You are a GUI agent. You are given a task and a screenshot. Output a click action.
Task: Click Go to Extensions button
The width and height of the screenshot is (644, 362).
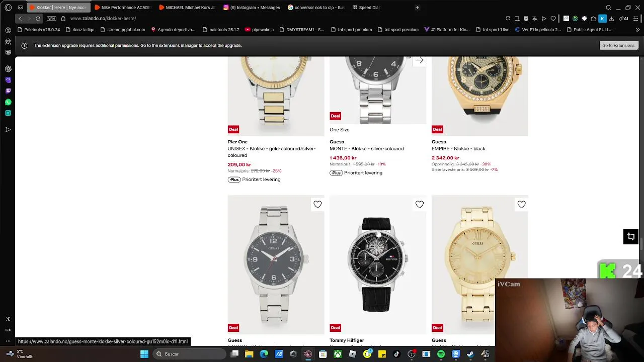[x=618, y=45]
